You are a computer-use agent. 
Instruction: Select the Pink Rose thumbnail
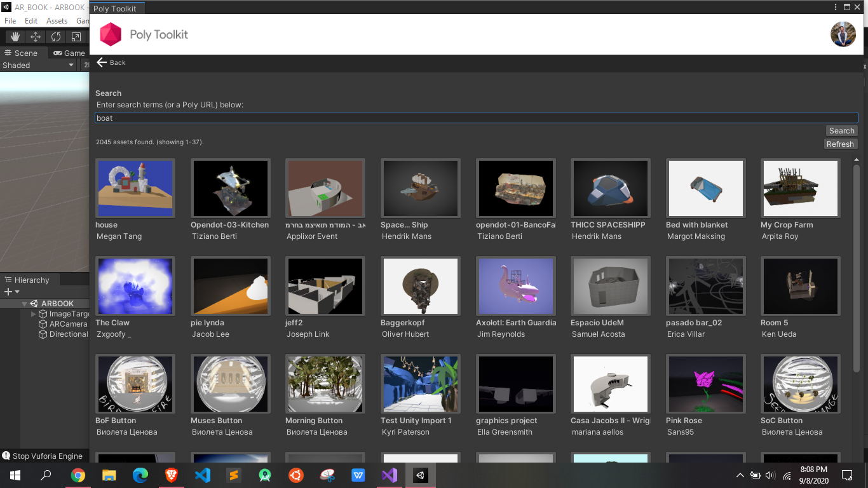pyautogui.click(x=706, y=384)
